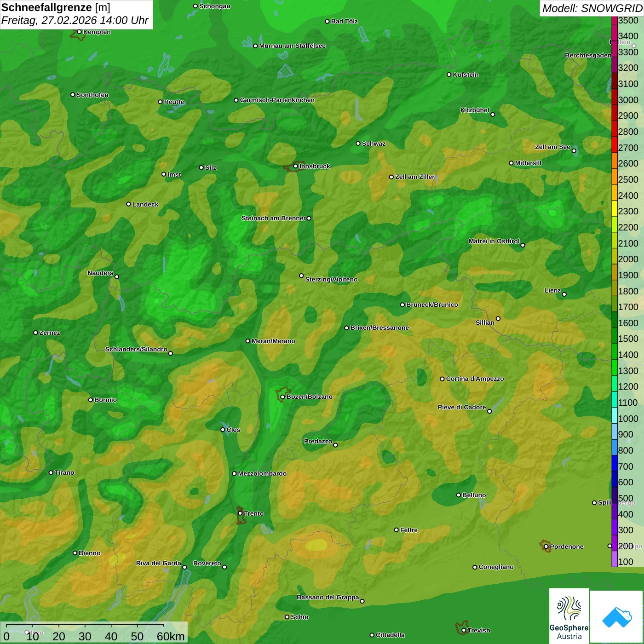
Task: Click the Treviso label
Action: (x=478, y=630)
